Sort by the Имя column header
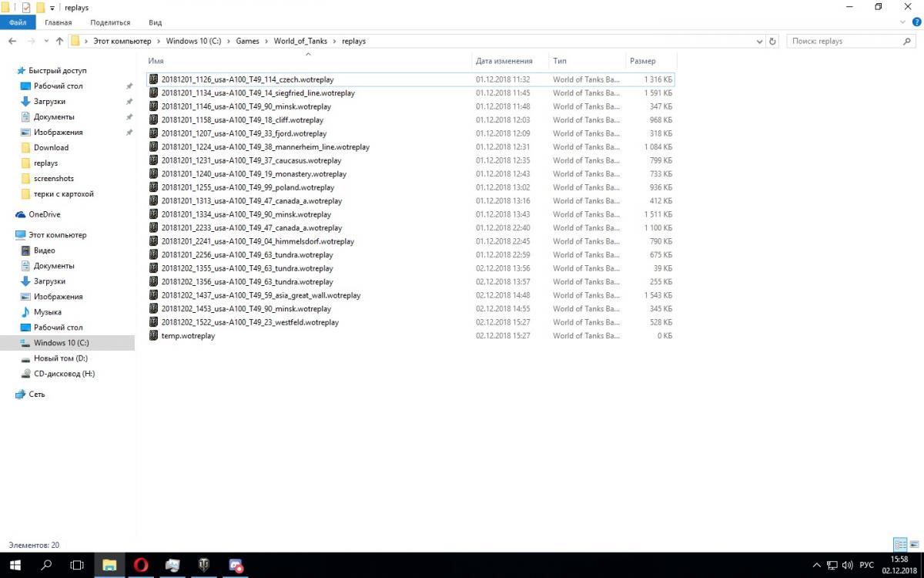Image resolution: width=924 pixels, height=578 pixels. coord(308,61)
